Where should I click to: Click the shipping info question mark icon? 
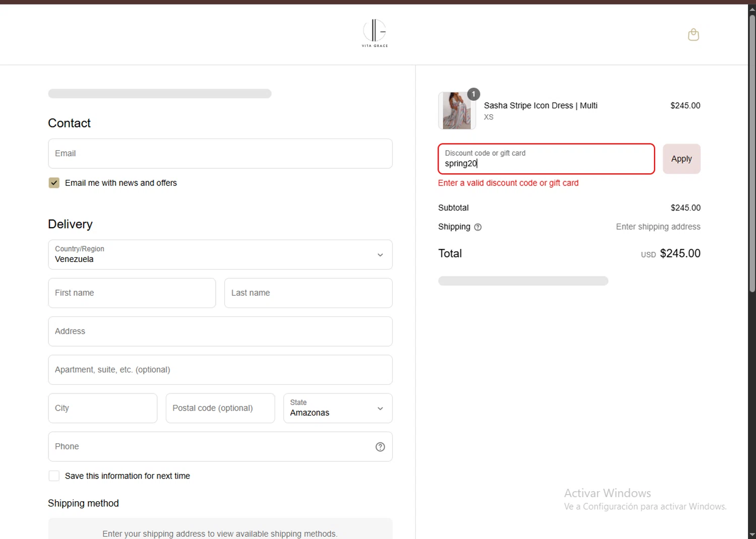pyautogui.click(x=478, y=227)
